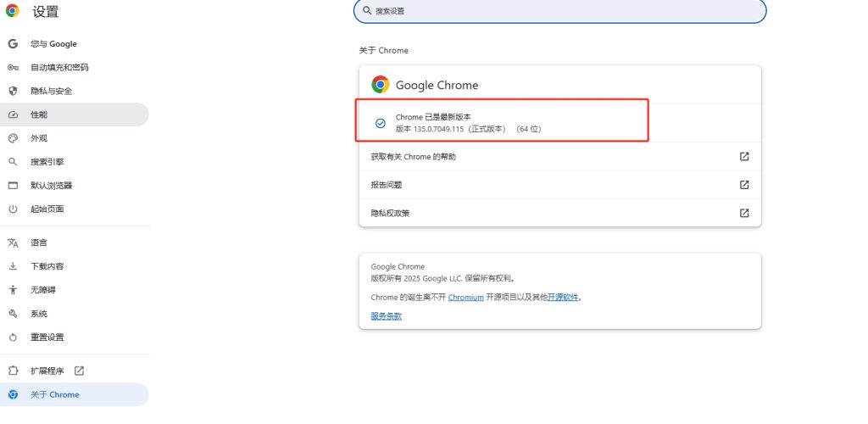Click the power icon for 起始页面
The width and height of the screenshot is (868, 424).
pos(13,209)
